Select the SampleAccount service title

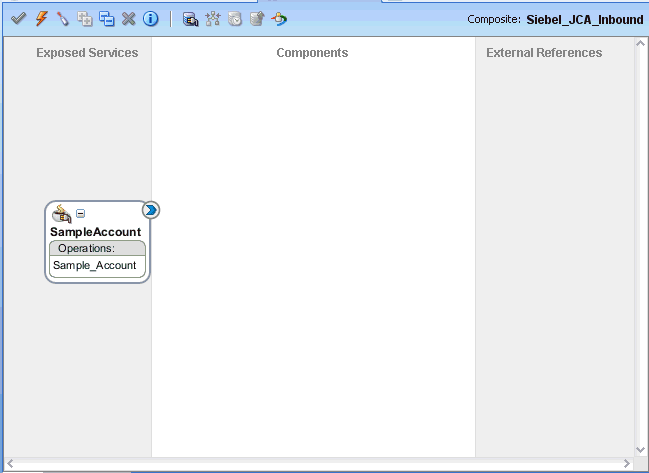96,232
